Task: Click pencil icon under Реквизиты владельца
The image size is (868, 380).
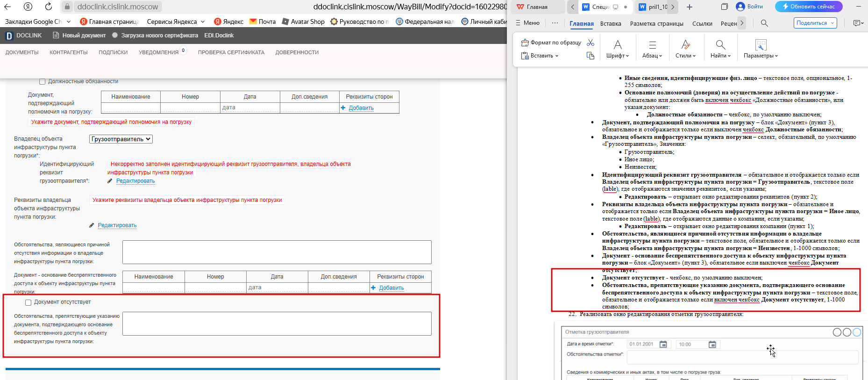Action: [x=92, y=225]
